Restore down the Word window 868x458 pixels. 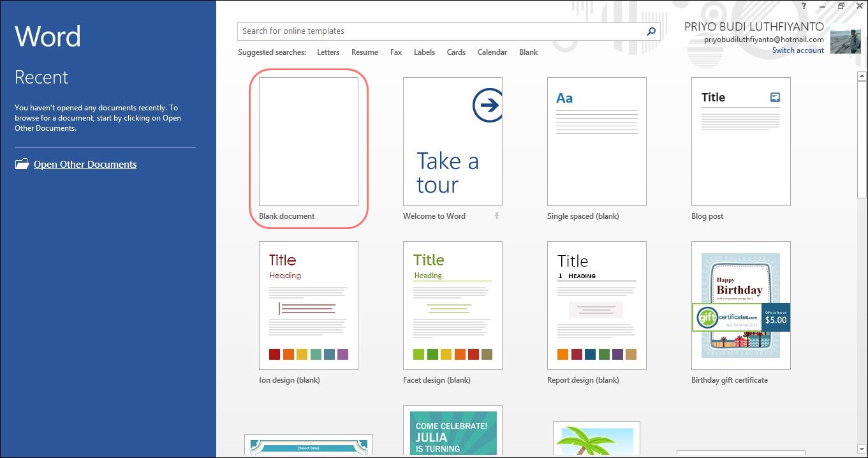841,5
